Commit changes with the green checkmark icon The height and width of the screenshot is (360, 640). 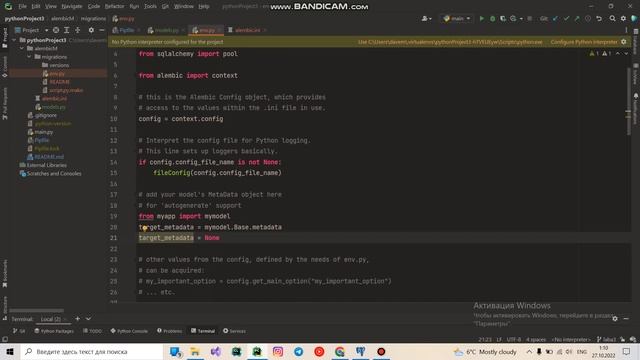pos(566,18)
